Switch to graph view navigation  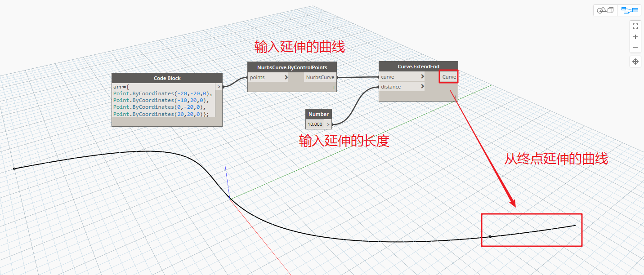(x=630, y=10)
